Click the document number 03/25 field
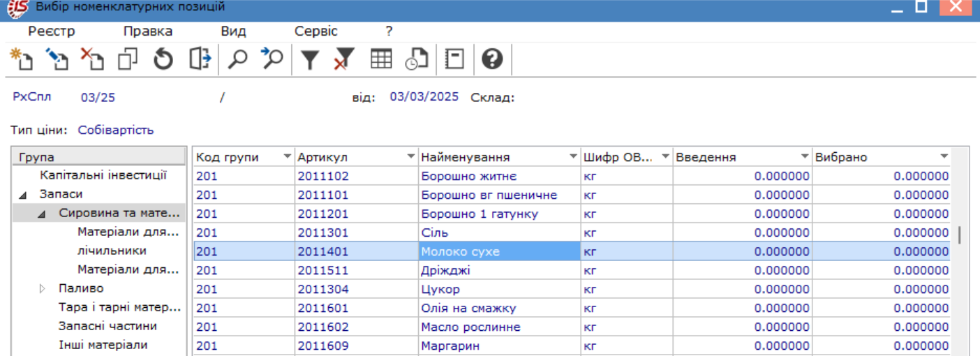Image resolution: width=980 pixels, height=356 pixels. pos(98,97)
